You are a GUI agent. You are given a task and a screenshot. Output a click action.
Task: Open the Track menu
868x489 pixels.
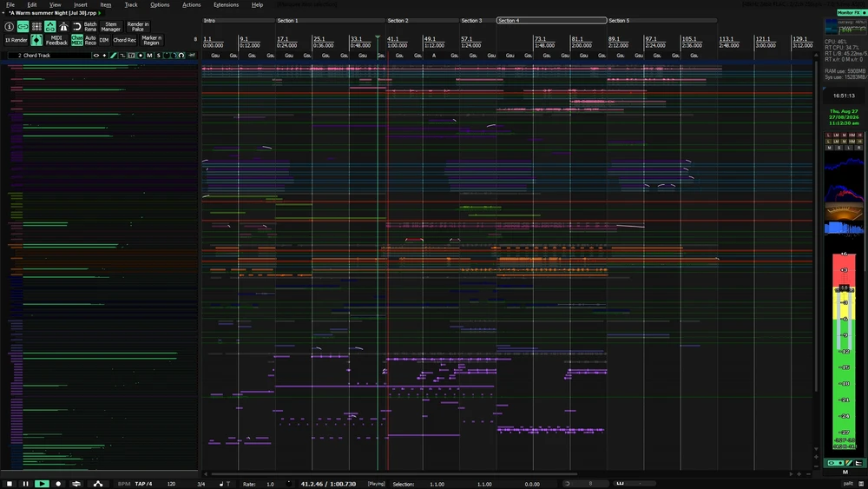click(131, 4)
